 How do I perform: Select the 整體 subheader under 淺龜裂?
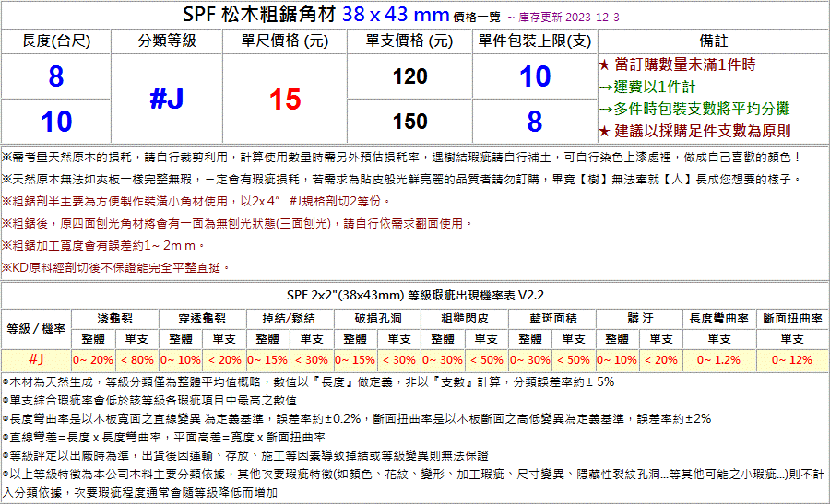pos(93,338)
